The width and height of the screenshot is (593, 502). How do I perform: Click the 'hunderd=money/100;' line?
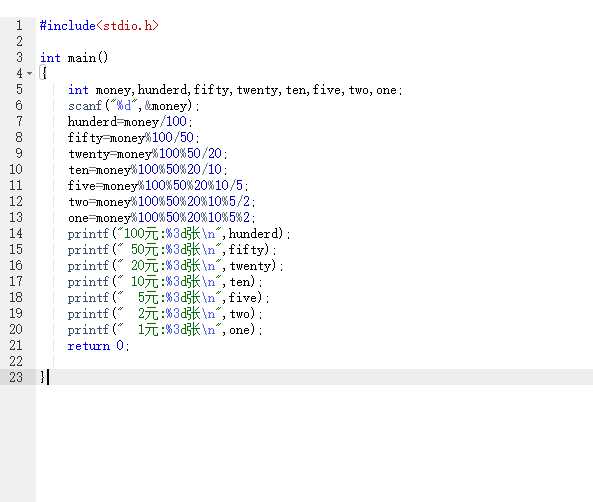click(x=130, y=122)
